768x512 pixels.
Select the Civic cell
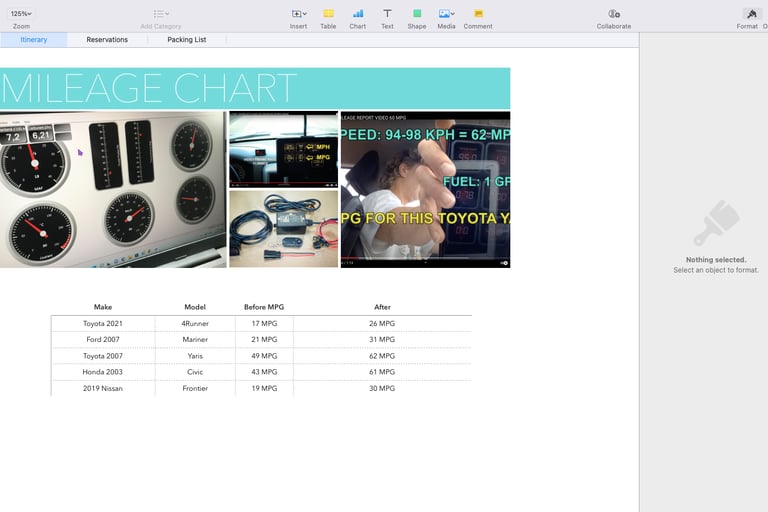[x=195, y=372]
